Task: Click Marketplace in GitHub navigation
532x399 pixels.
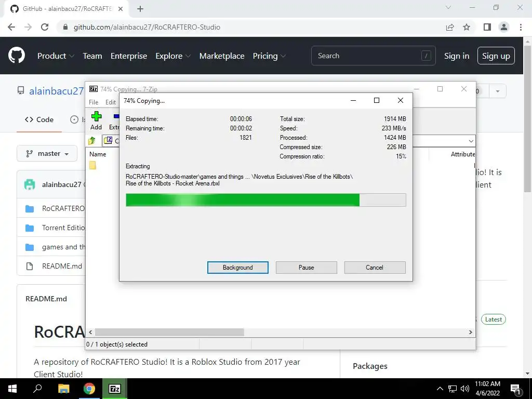Action: pos(222,56)
